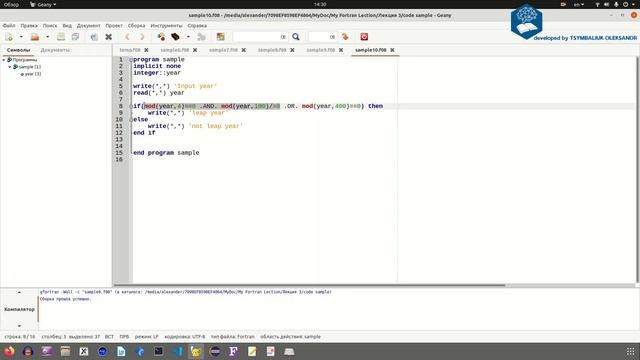Screen dimensions: 640x360
Task: Collapse the Программы tree node
Action: click(x=4, y=60)
